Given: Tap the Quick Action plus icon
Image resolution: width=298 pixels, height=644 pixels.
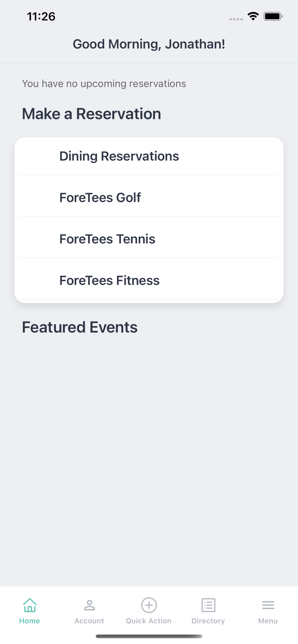Looking at the screenshot, I should 149,605.
